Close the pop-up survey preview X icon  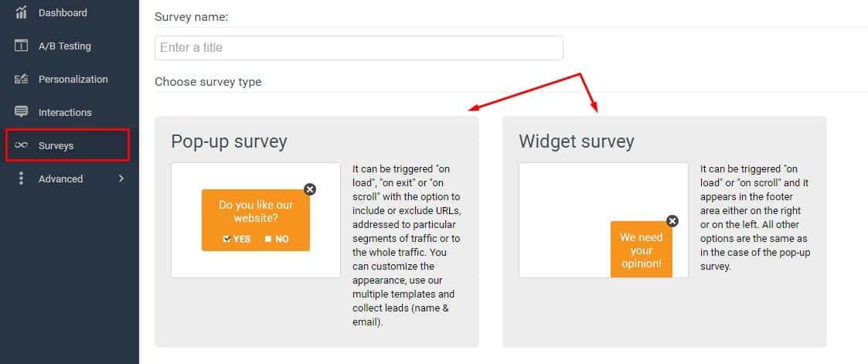click(x=310, y=189)
